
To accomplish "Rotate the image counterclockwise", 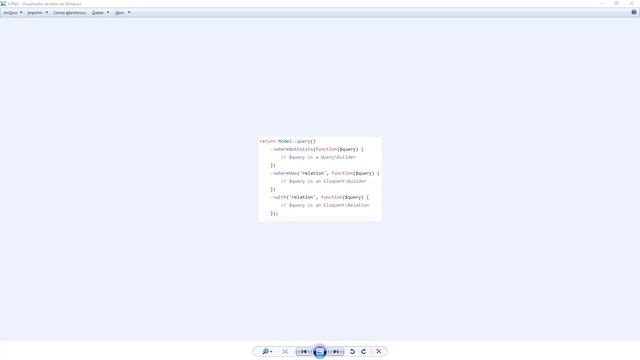I will [x=352, y=351].
